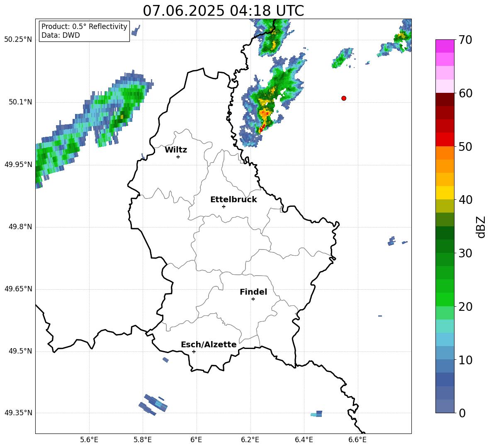Select the Esch/Alzette city label
The width and height of the screenshot is (491, 448).
pyautogui.click(x=209, y=344)
